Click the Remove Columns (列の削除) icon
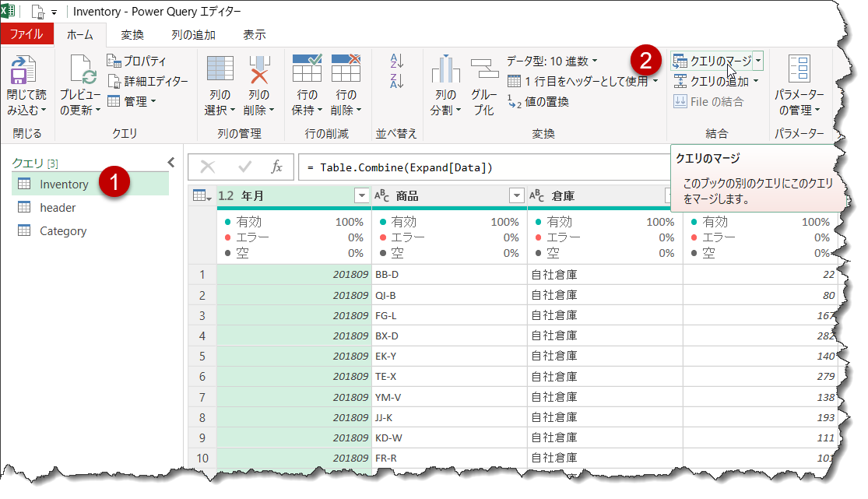The width and height of the screenshot is (868, 499). point(259,69)
